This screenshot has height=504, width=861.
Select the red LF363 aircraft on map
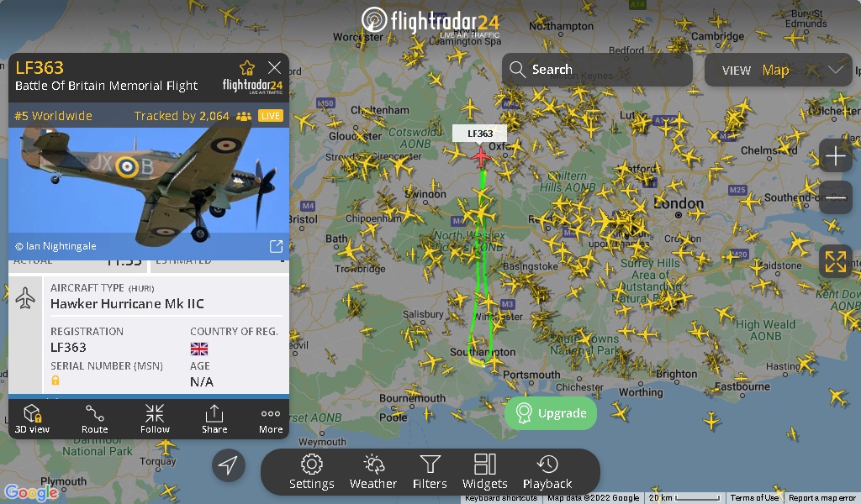click(x=480, y=158)
